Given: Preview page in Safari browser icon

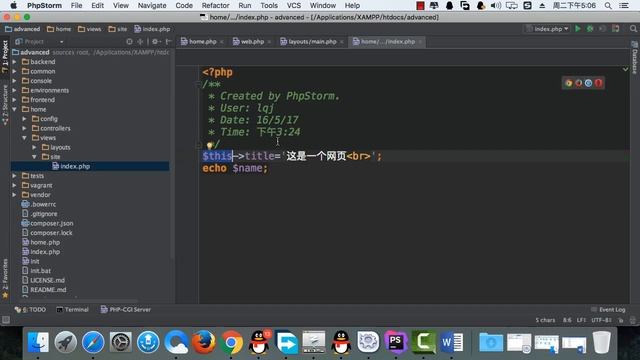Looking at the screenshot, I should coord(588,83).
